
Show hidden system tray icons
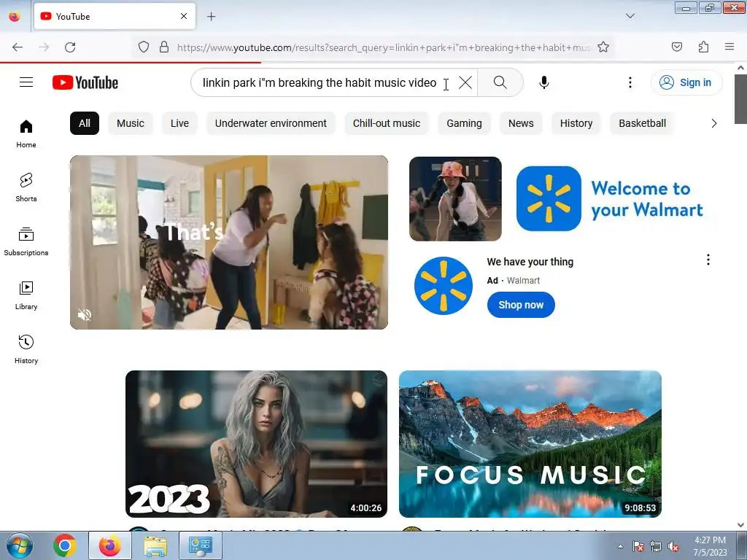click(620, 546)
